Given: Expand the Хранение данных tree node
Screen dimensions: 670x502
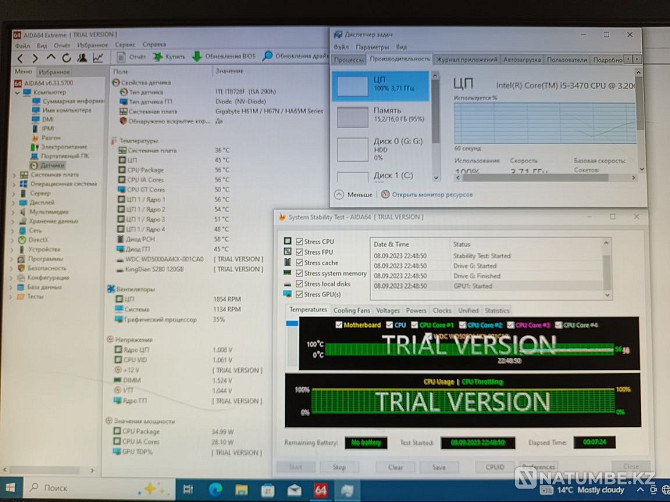Looking at the screenshot, I should point(14,221).
